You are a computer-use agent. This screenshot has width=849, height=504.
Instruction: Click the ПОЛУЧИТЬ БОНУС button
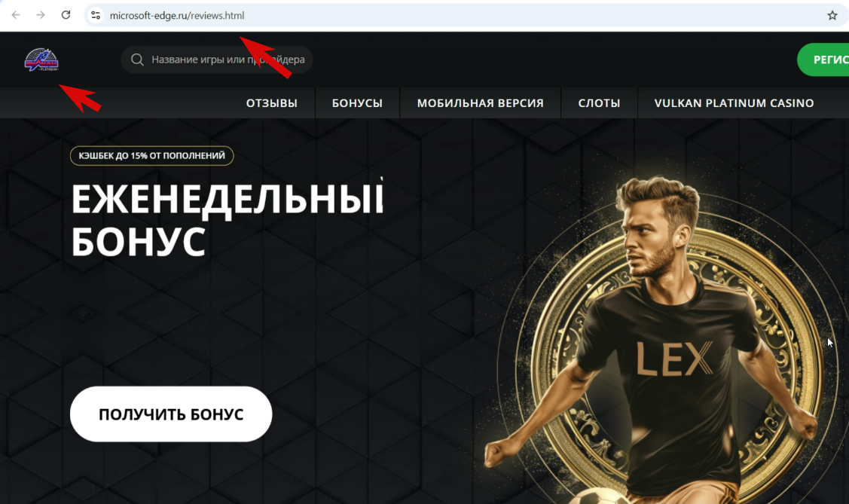coord(171,414)
